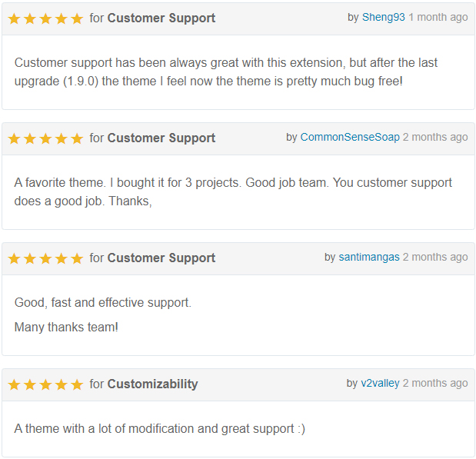Click the second star in santimangas's review

tap(30, 258)
